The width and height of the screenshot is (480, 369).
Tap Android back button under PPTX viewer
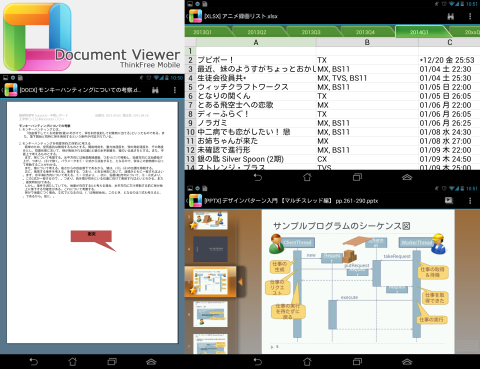click(258, 361)
